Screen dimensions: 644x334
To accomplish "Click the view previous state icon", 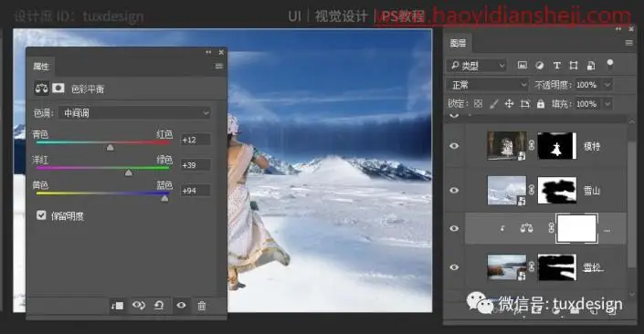I will pyautogui.click(x=139, y=306).
